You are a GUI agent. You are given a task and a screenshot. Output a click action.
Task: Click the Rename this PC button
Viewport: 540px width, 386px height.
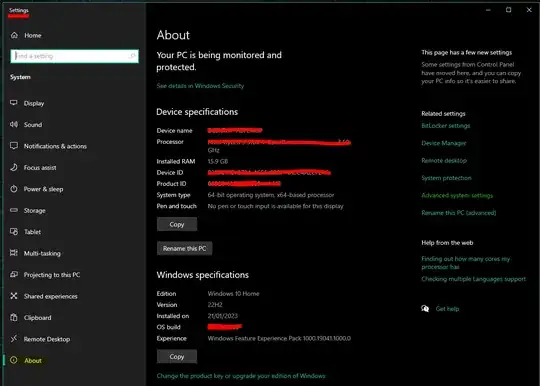tap(185, 248)
